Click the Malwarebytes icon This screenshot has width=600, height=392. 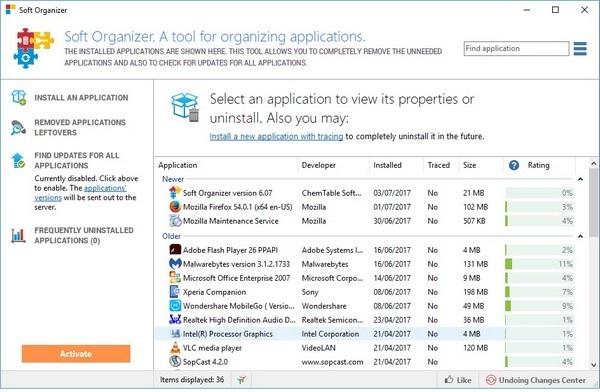(x=175, y=264)
